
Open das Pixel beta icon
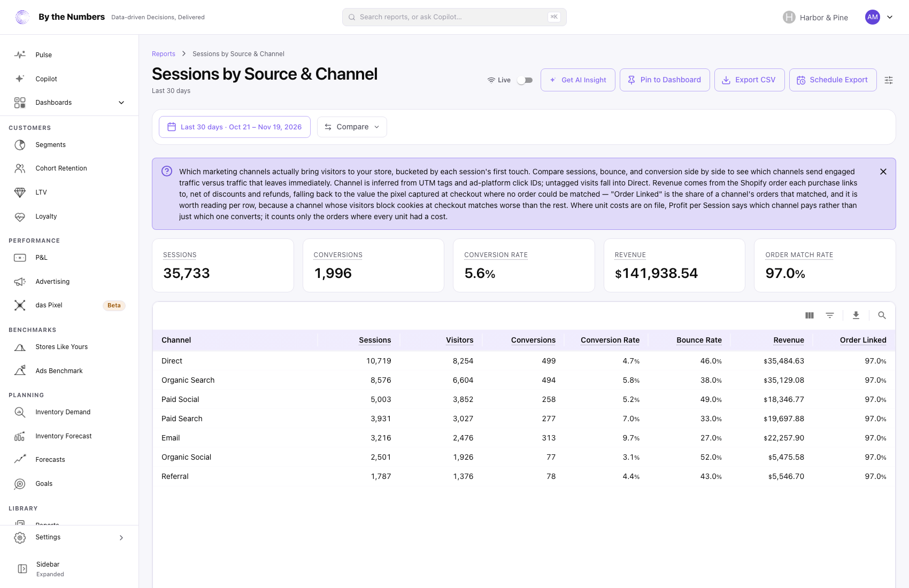pos(20,305)
